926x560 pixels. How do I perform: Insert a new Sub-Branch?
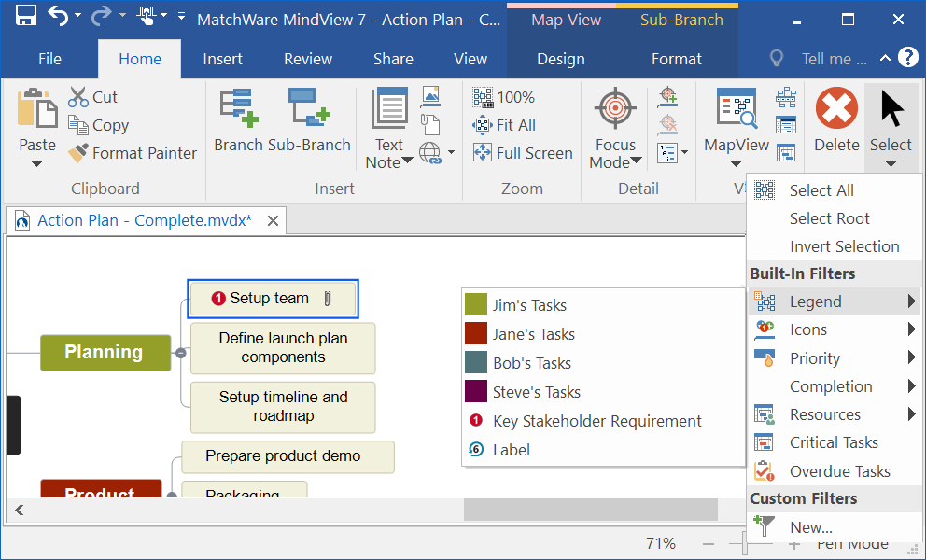coord(310,120)
